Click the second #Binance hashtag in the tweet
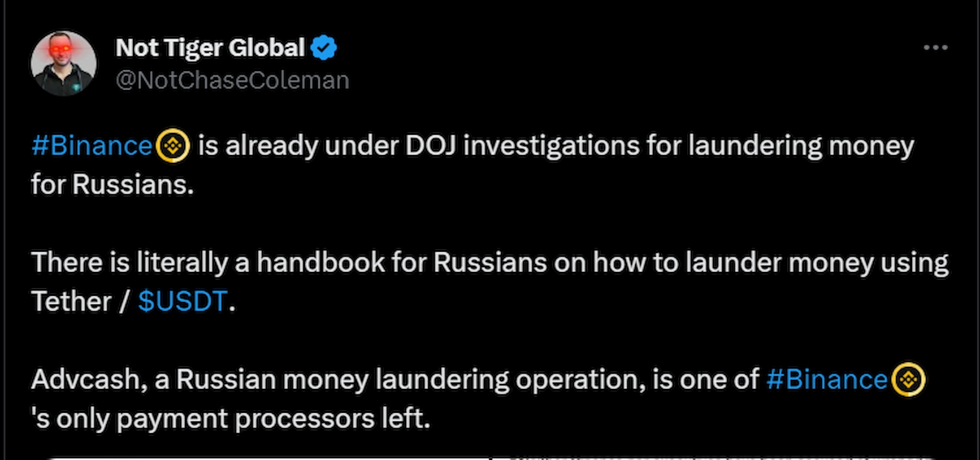 [827, 380]
